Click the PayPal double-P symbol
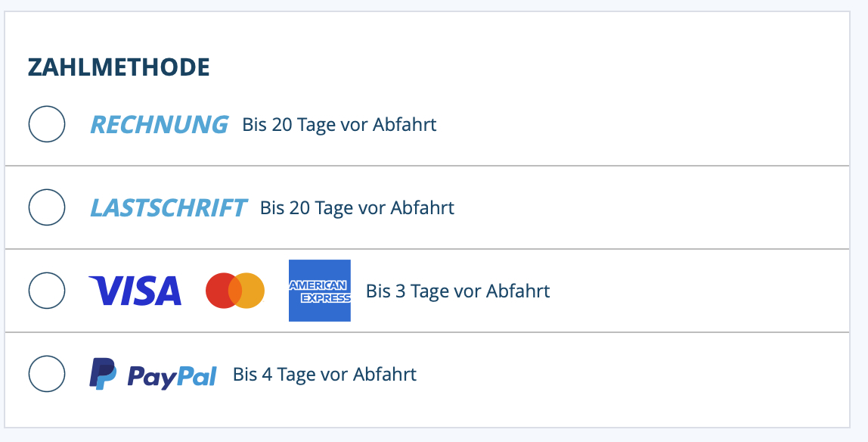Screen dimensions: 868x442 tap(103, 374)
